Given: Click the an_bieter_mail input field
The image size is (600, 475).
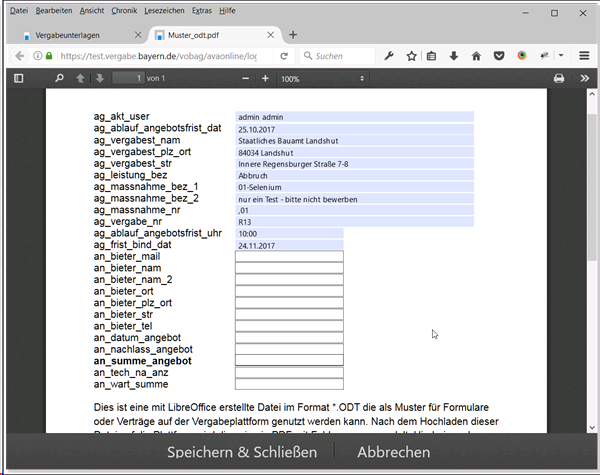Looking at the screenshot, I should pos(289,257).
